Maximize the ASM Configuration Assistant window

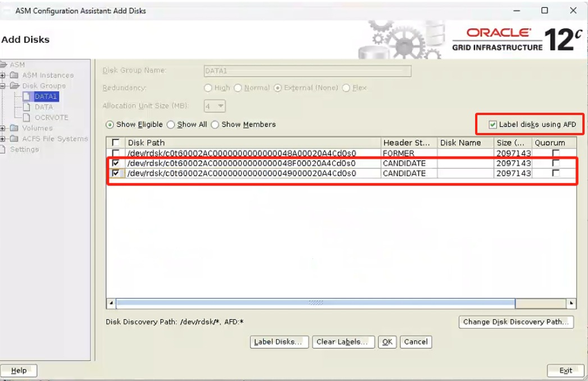[545, 11]
